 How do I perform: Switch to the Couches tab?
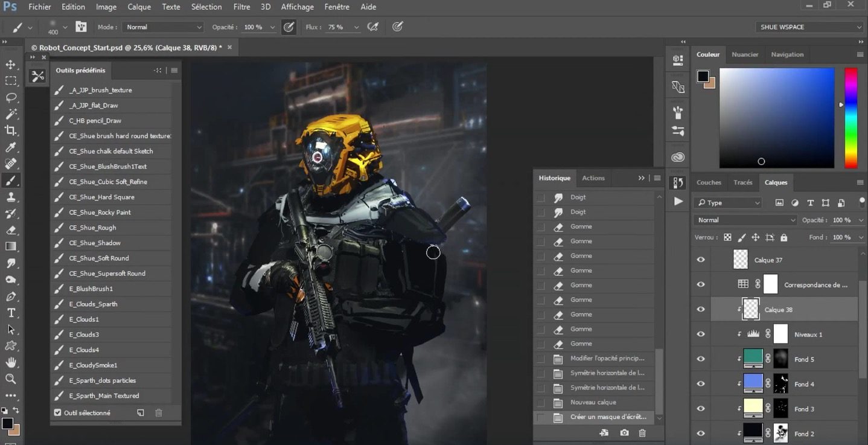(x=709, y=182)
